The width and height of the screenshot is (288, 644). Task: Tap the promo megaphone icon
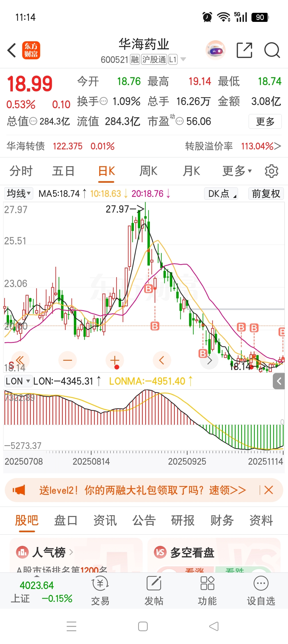tap(19, 490)
